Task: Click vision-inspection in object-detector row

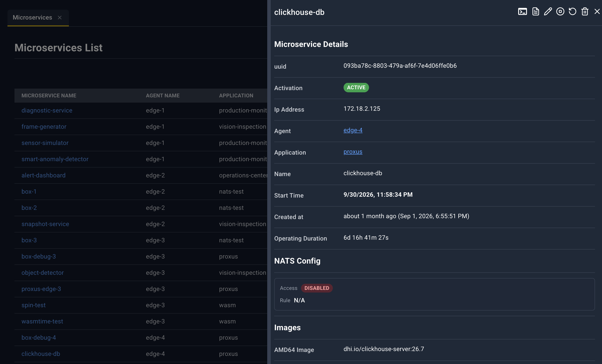Action: coord(242,273)
